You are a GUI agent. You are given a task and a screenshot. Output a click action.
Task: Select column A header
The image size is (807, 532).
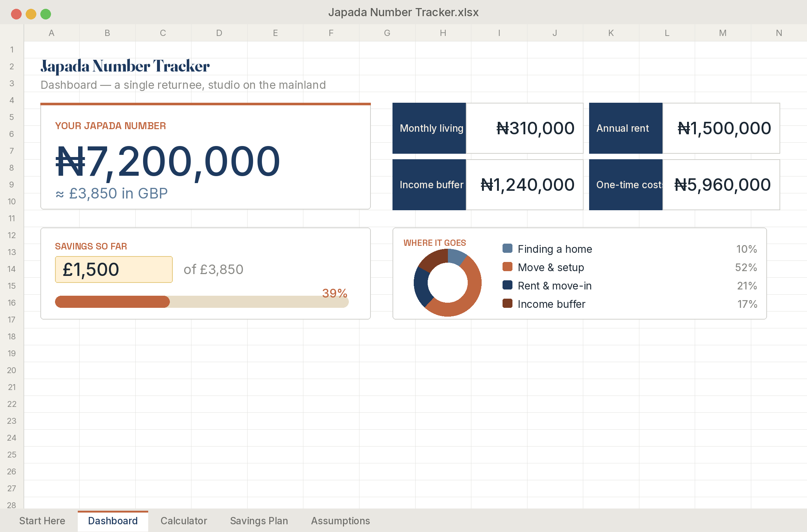click(x=51, y=33)
